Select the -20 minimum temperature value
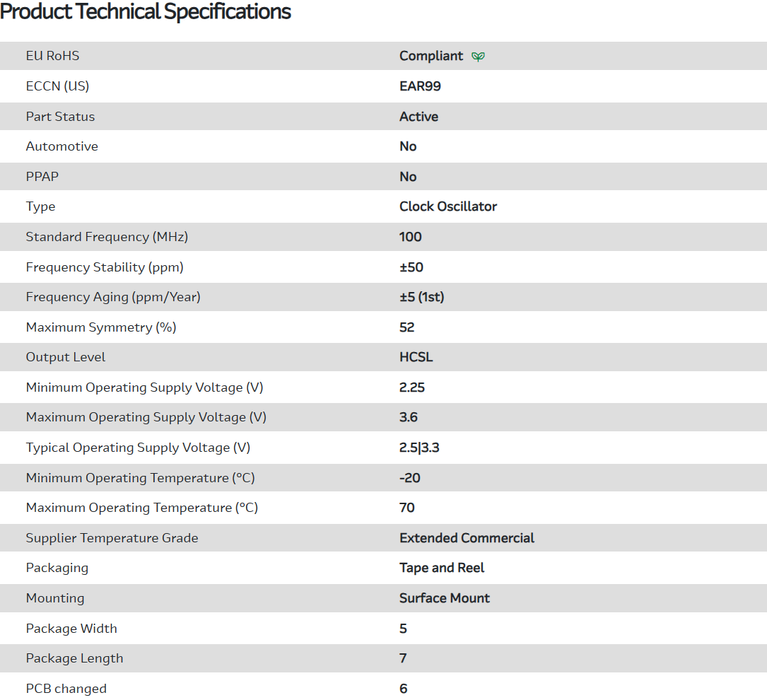The height and width of the screenshot is (700, 767). [x=410, y=478]
